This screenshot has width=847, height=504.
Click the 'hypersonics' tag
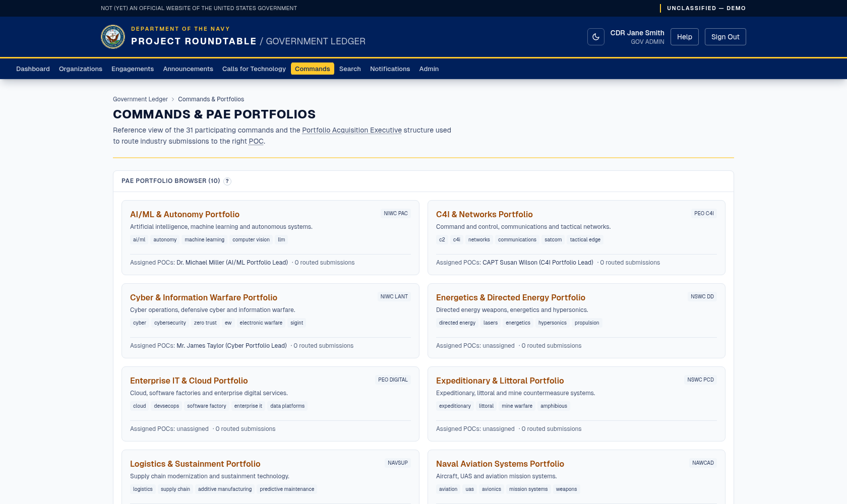(553, 323)
